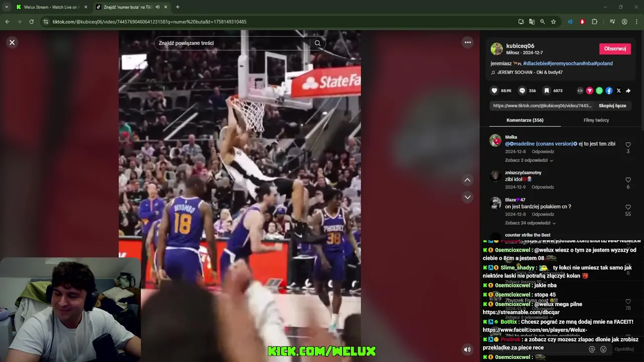This screenshot has height=362, width=644.
Task: Open the Chrome three-dot menu
Action: tap(636, 22)
